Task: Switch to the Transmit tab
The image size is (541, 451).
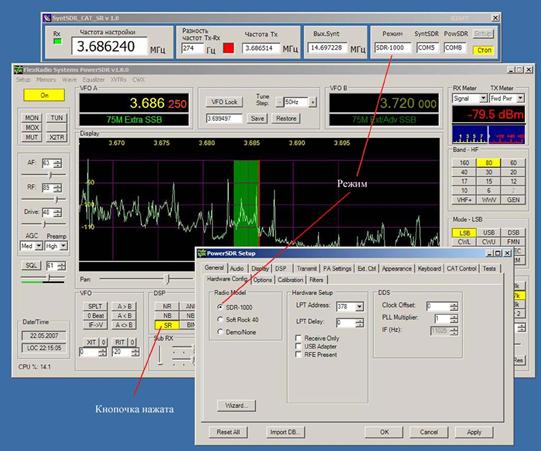Action: pyautogui.click(x=306, y=268)
